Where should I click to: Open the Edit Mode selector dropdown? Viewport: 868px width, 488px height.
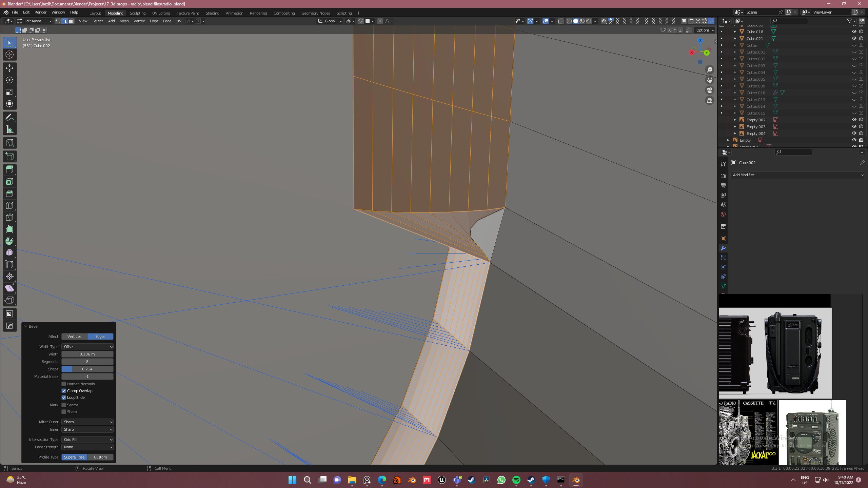35,21
